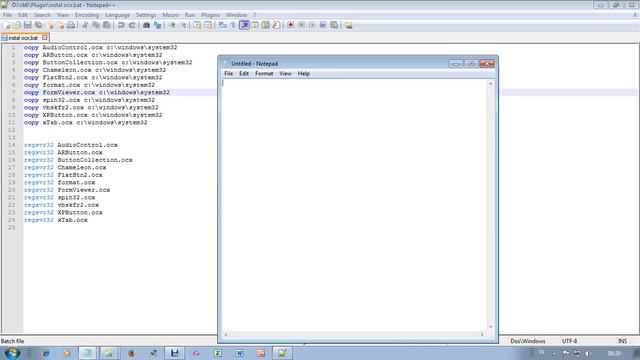The width and height of the screenshot is (640, 360).
Task: Run macro multiple times icon
Action: point(323,25)
